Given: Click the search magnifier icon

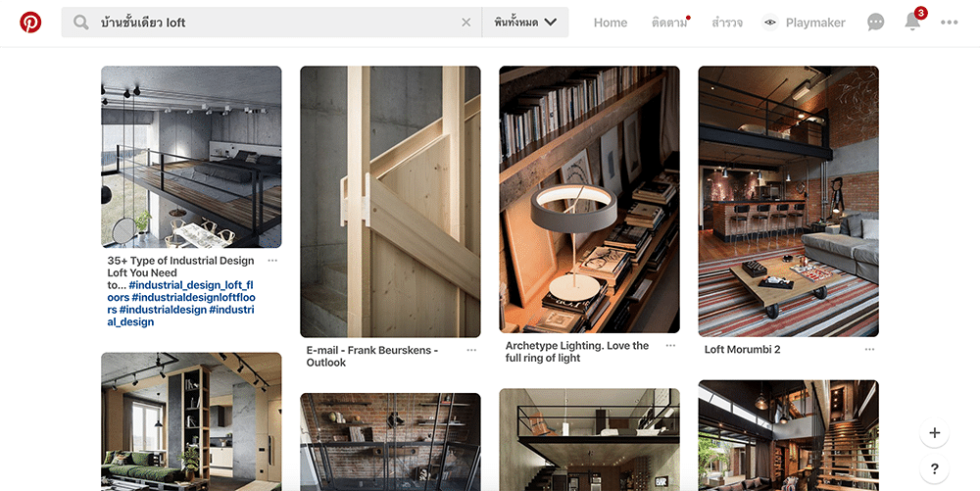Looking at the screenshot, I should click(80, 23).
